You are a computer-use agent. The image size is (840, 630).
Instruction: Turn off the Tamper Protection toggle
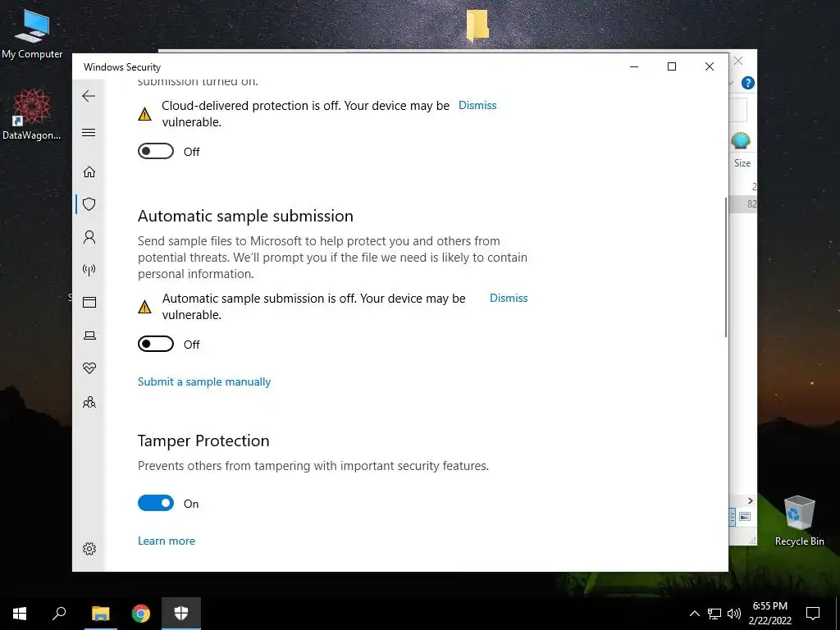tap(155, 503)
